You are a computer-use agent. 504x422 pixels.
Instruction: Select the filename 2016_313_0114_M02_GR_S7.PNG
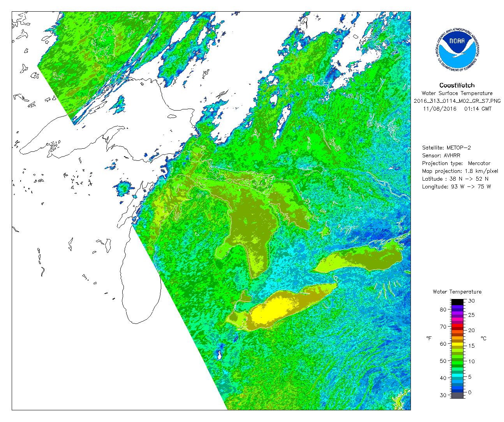[457, 101]
